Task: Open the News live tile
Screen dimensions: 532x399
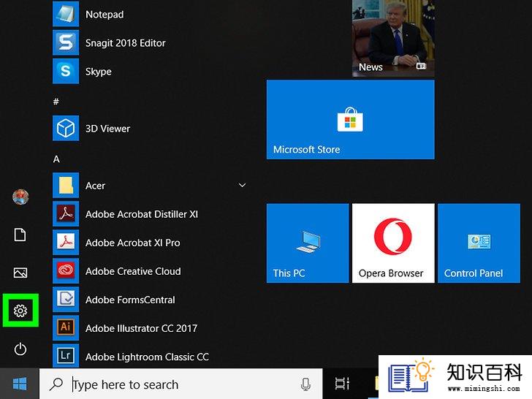Action: pyautogui.click(x=393, y=38)
